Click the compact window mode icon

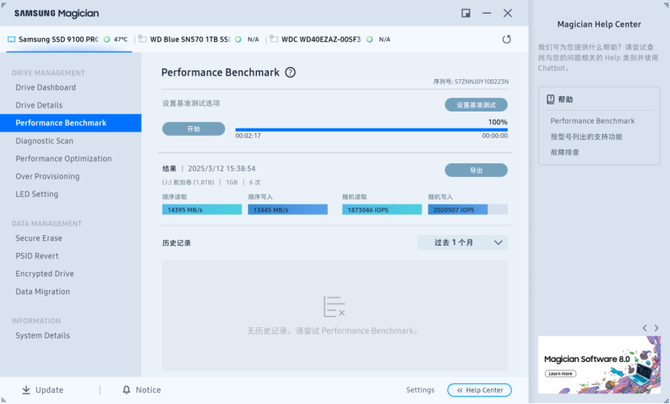pyautogui.click(x=466, y=13)
